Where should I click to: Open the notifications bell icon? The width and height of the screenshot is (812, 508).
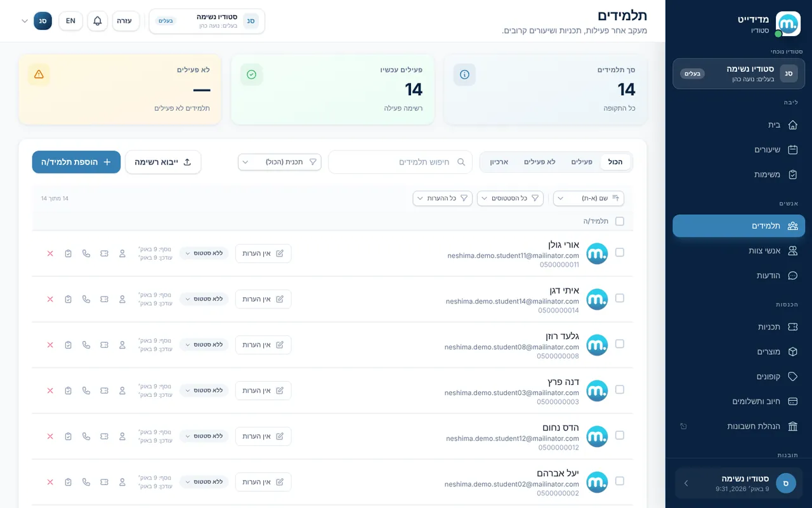97,21
